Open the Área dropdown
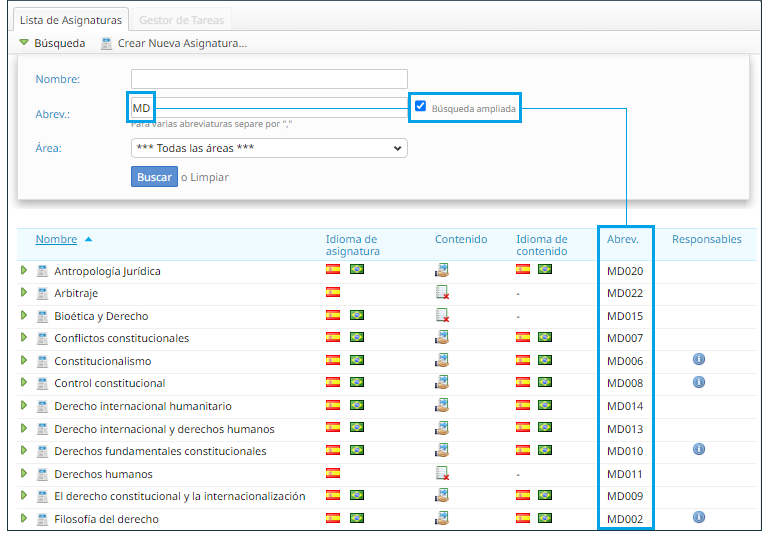Image resolution: width=764 pixels, height=533 pixels. click(x=269, y=148)
